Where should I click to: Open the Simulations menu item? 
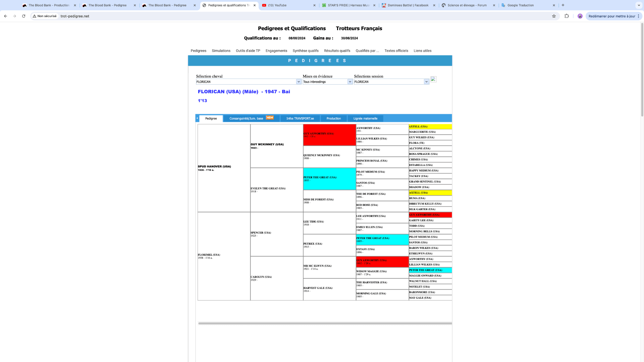coord(221,51)
